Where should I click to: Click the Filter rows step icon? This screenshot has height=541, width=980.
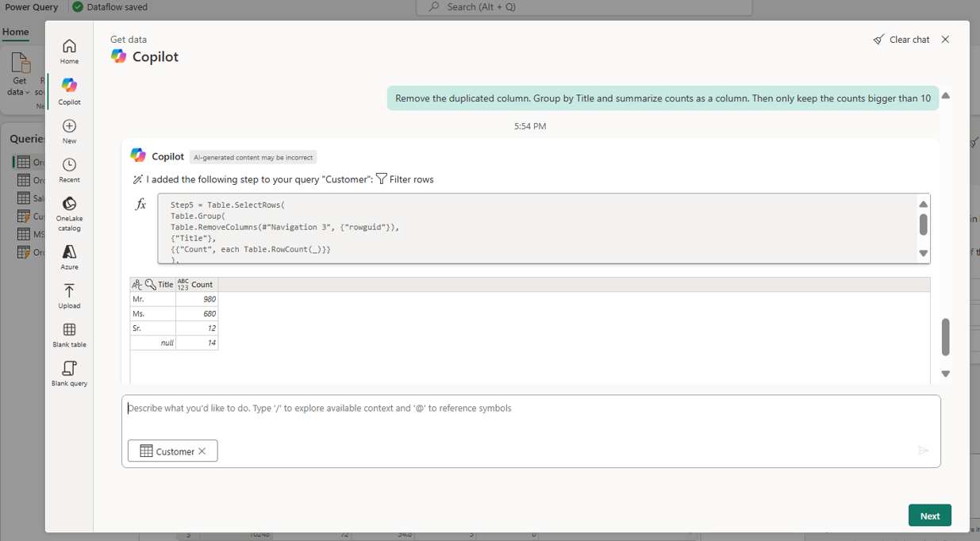(382, 179)
